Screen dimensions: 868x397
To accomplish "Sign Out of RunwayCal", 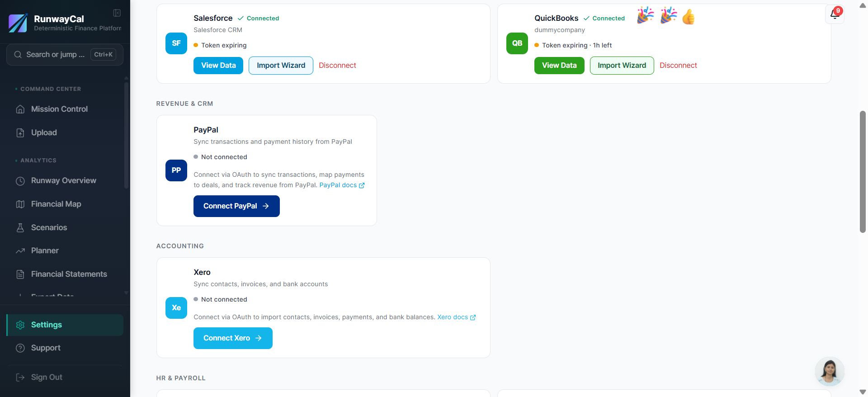I will click(x=65, y=378).
